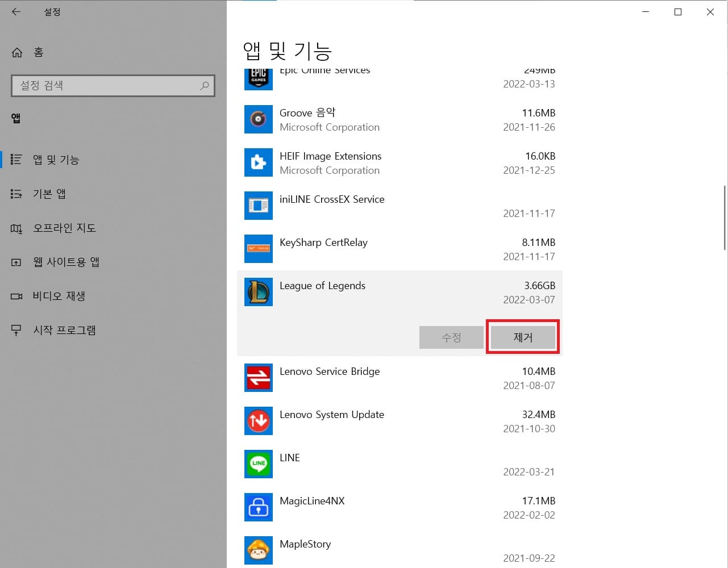Click the 2022-03-07 date for League of Legends

click(529, 300)
